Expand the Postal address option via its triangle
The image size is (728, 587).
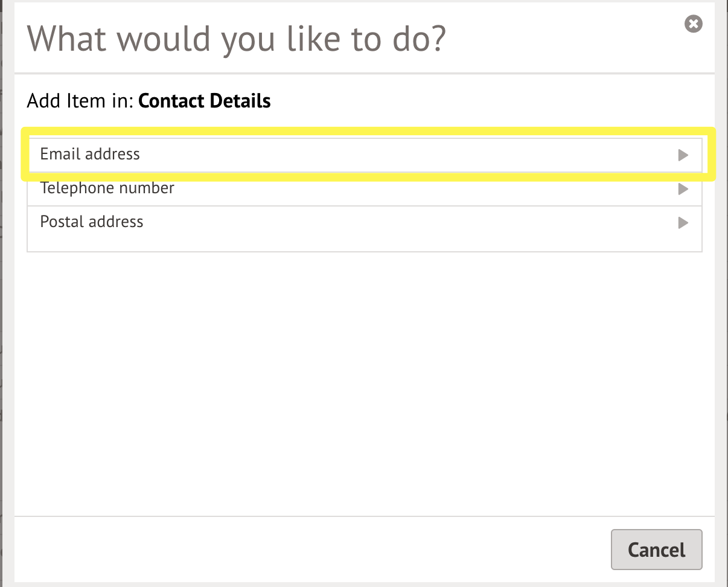pos(683,223)
